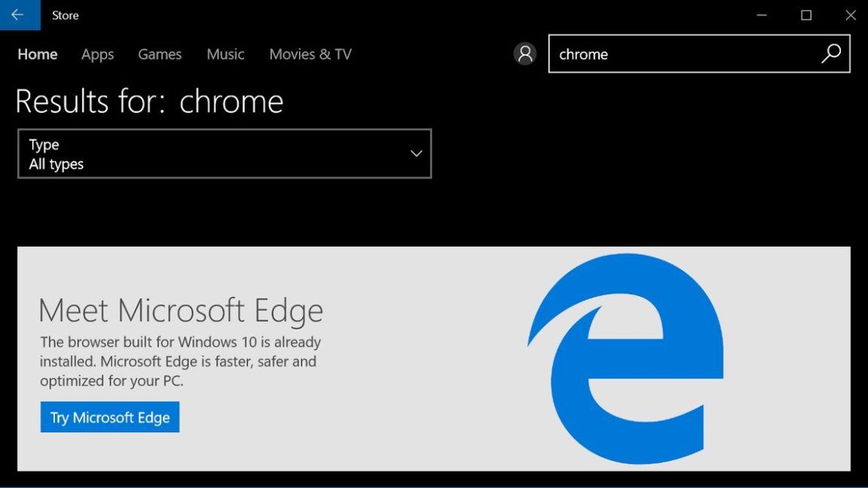Navigate to Movies & TV
The image size is (868, 488).
point(310,54)
